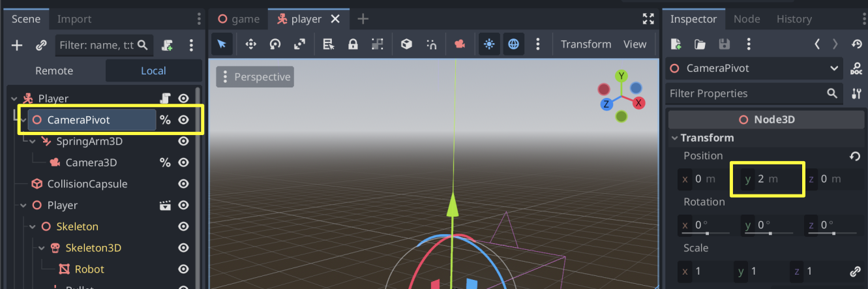Switch scene tree to Remote
Screen dimensions: 868x289
54,70
